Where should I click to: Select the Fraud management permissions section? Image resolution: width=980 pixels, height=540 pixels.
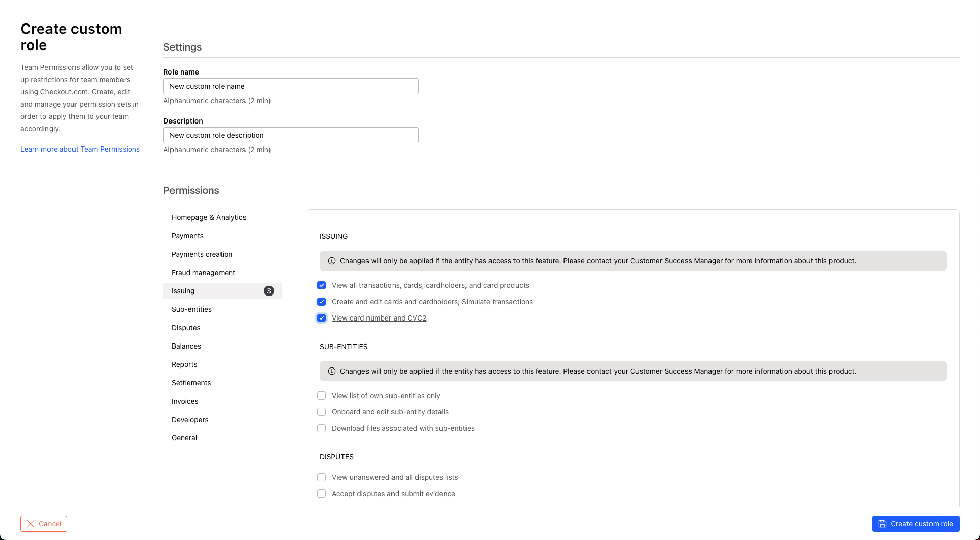203,273
